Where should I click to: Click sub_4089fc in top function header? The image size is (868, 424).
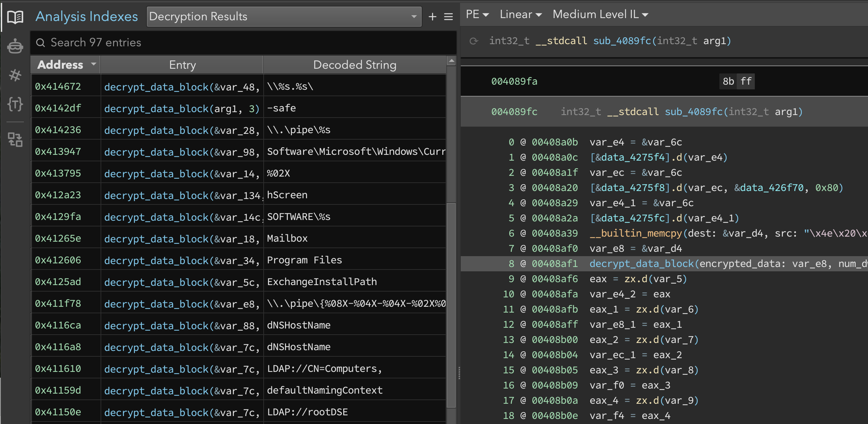(x=622, y=41)
